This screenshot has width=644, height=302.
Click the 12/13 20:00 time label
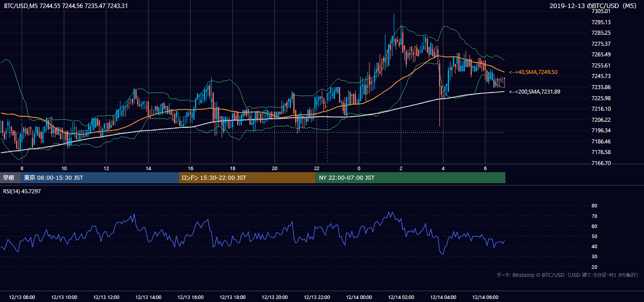(274, 297)
